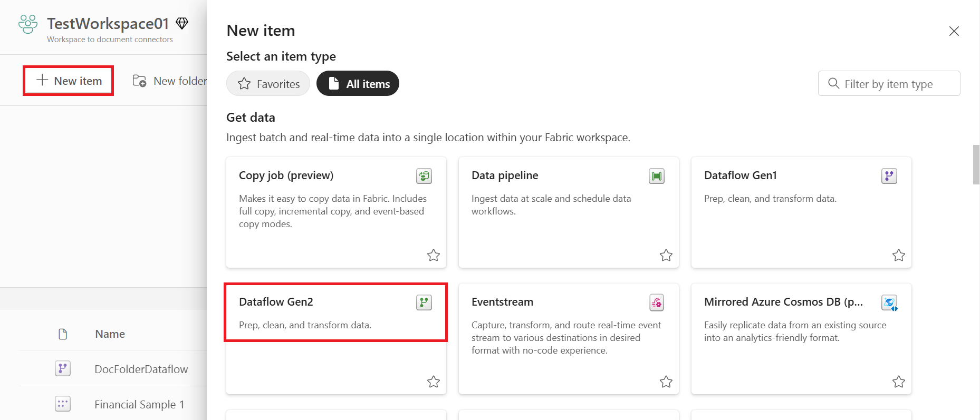
Task: Click the Copy job item icon
Action: (x=424, y=176)
